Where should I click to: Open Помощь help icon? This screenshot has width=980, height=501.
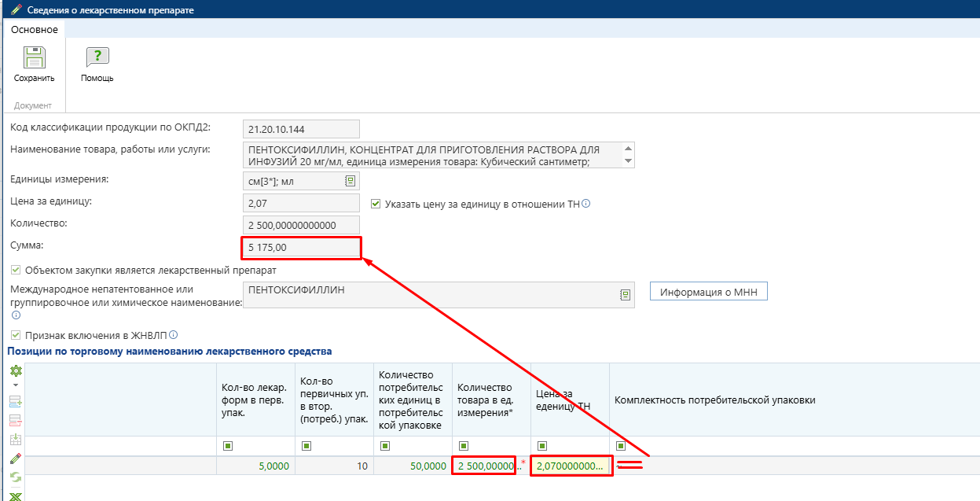pyautogui.click(x=97, y=58)
